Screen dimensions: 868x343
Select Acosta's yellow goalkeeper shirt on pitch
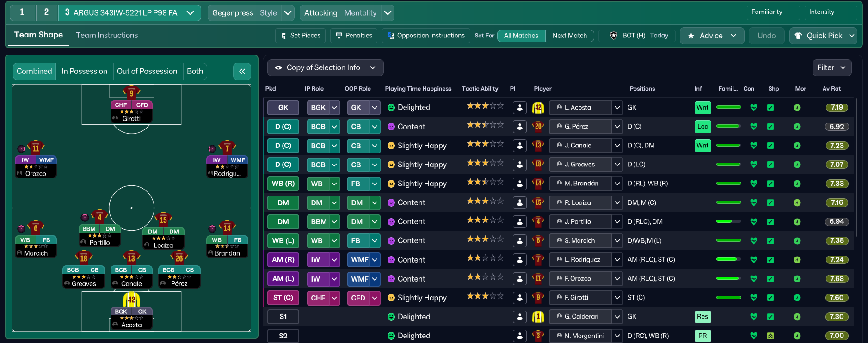coord(131,299)
